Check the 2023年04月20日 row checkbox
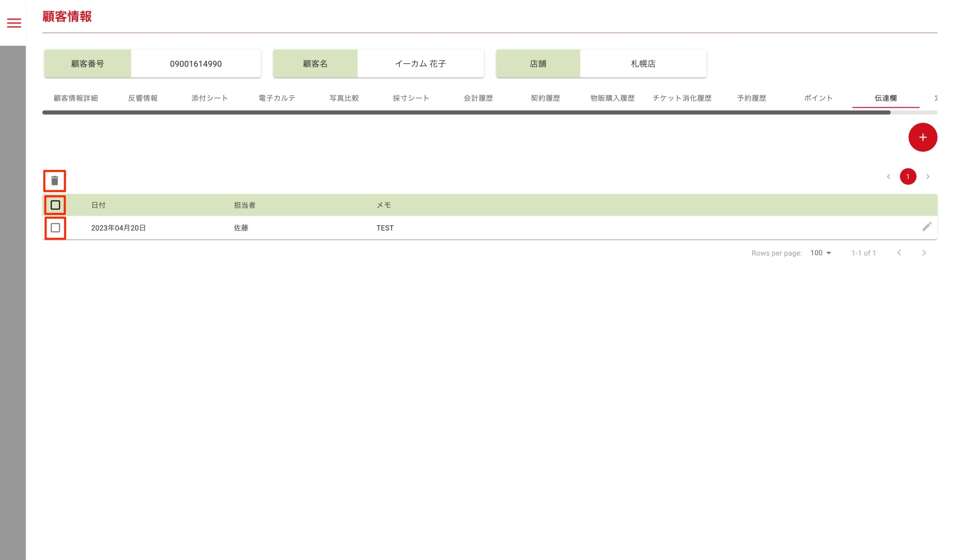Image resolution: width=954 pixels, height=560 pixels. (x=55, y=228)
